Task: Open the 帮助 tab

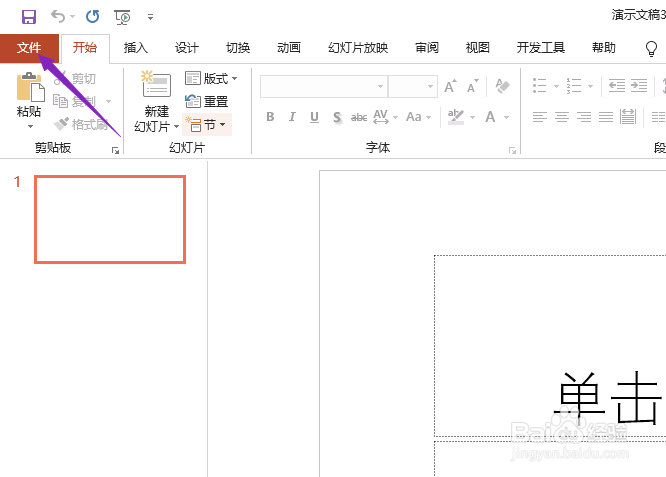Action: click(604, 48)
